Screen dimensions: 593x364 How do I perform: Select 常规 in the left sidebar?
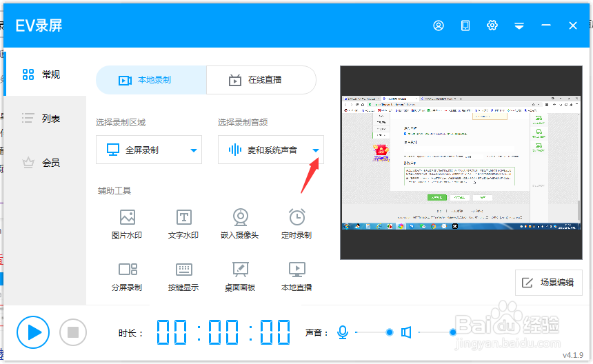[45, 74]
